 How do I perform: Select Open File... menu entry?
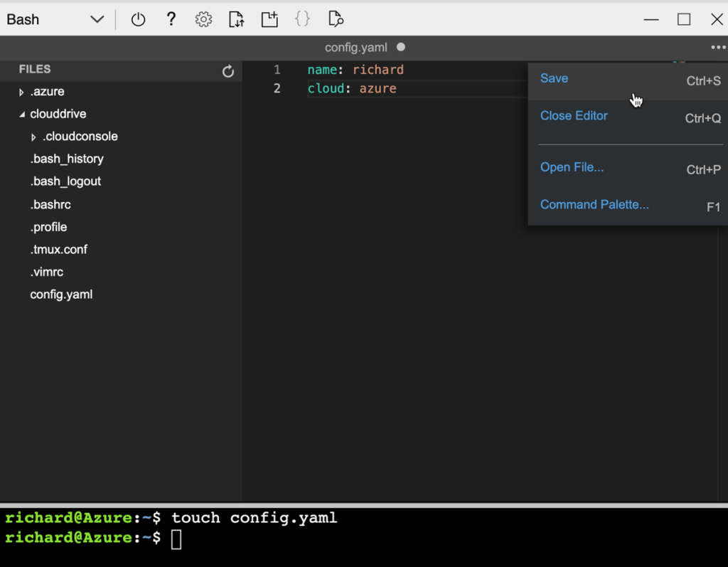(x=572, y=168)
